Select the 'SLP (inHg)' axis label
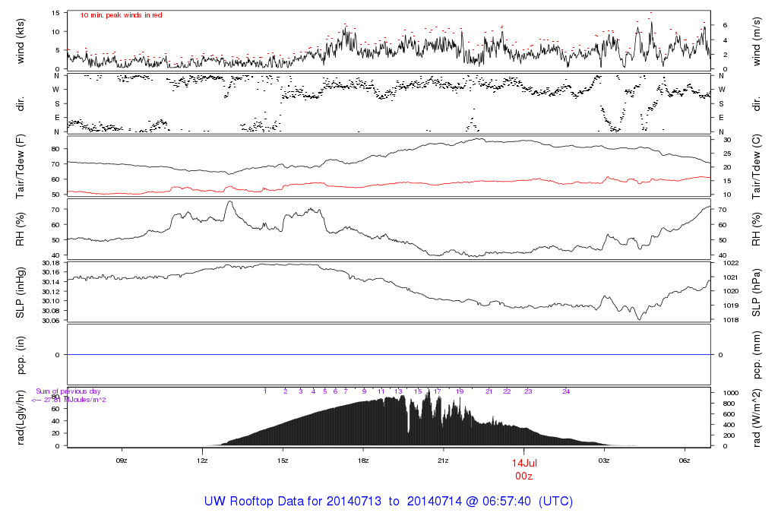The image size is (778, 532). point(21,293)
